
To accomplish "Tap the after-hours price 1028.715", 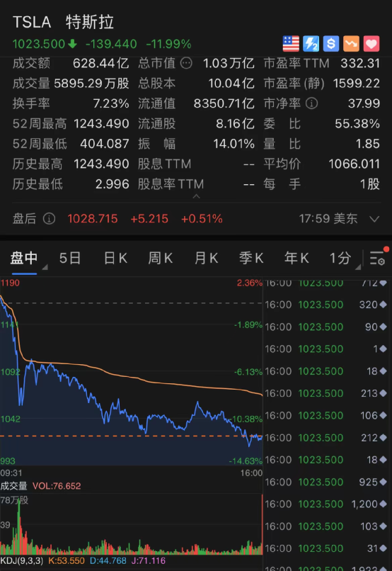I will point(93,219).
